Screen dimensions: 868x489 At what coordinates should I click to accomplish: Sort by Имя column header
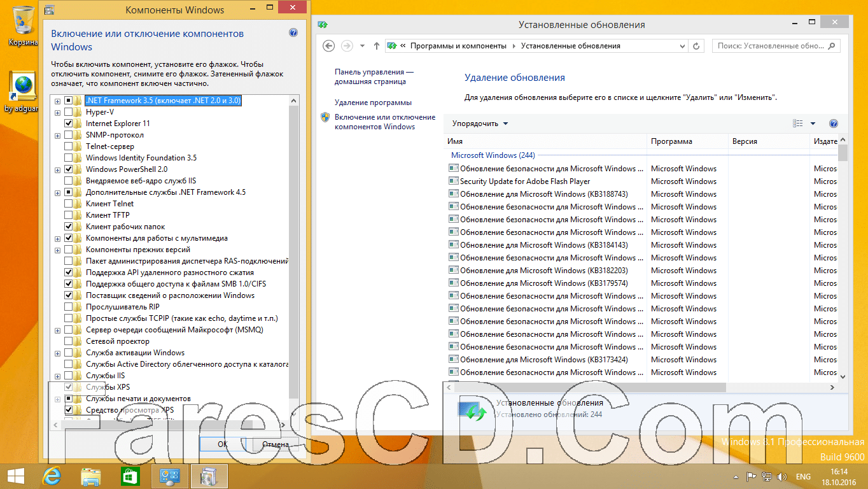(545, 141)
